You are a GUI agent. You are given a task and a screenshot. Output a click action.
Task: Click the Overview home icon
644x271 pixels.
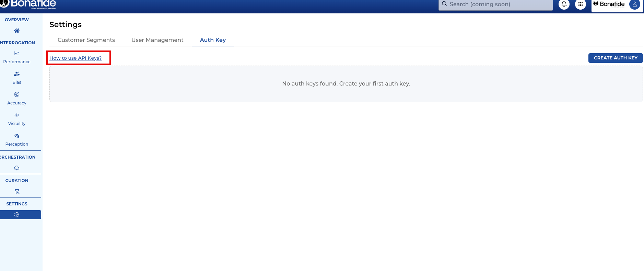[x=17, y=31]
